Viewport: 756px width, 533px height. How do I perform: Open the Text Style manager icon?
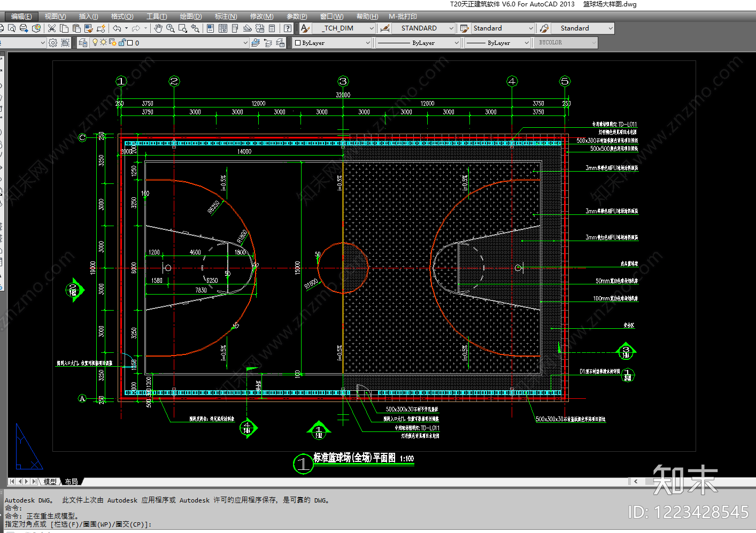pyautogui.click(x=305, y=28)
